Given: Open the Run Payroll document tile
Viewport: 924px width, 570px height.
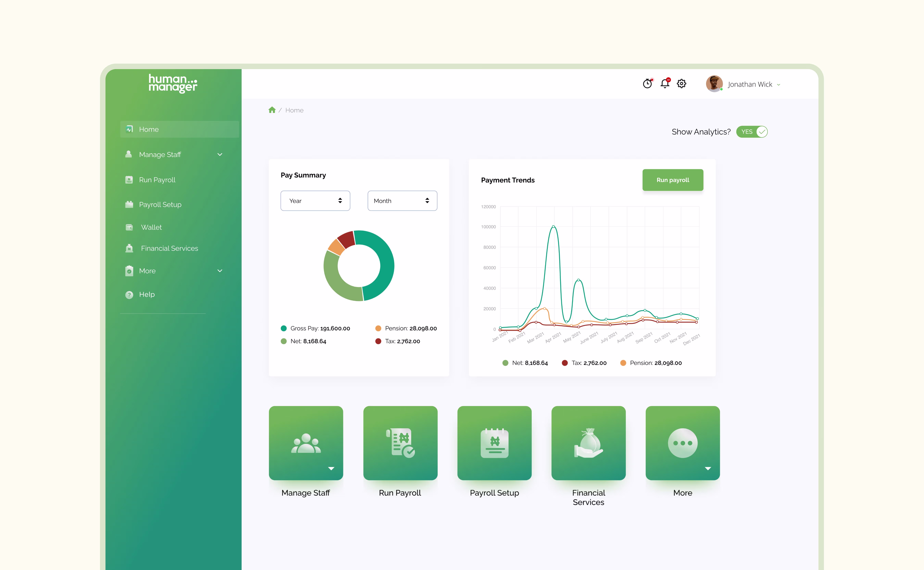Looking at the screenshot, I should [400, 443].
